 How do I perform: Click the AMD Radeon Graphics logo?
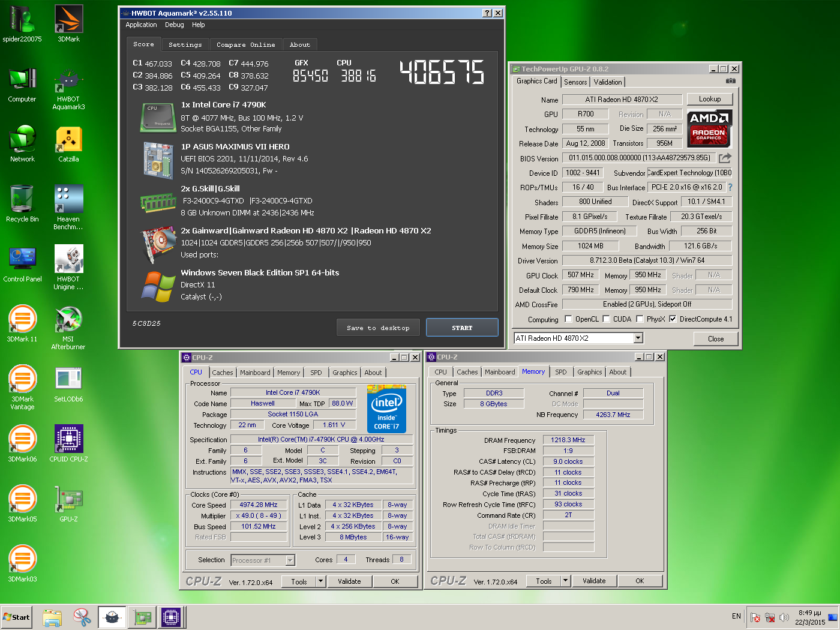(709, 129)
